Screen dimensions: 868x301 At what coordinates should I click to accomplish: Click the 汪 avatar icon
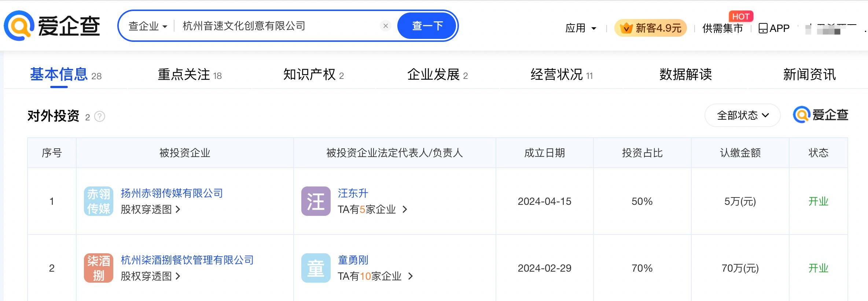point(316,201)
